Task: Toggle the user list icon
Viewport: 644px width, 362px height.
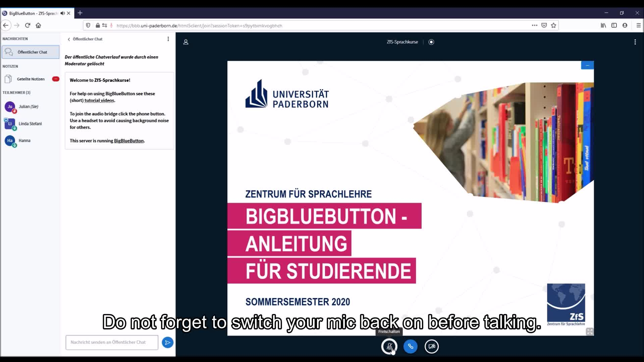Action: tap(186, 42)
